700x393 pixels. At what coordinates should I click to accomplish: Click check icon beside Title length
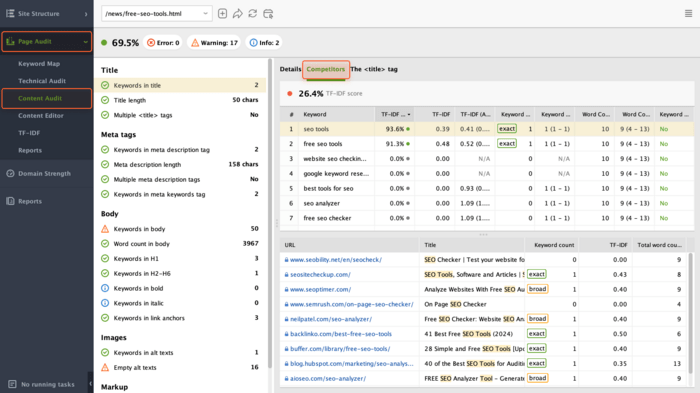tap(105, 100)
